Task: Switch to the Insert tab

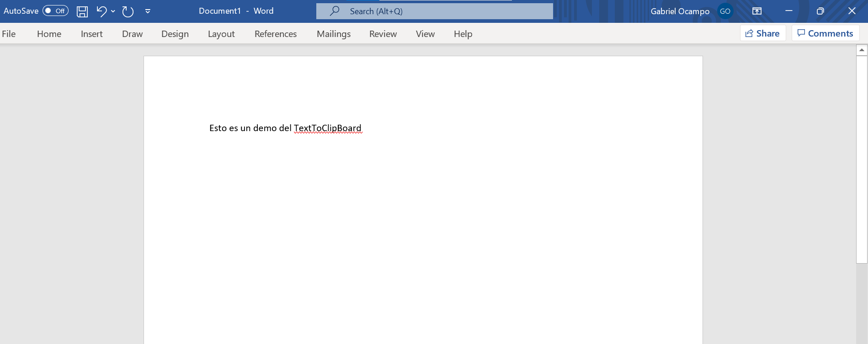Action: [x=92, y=34]
